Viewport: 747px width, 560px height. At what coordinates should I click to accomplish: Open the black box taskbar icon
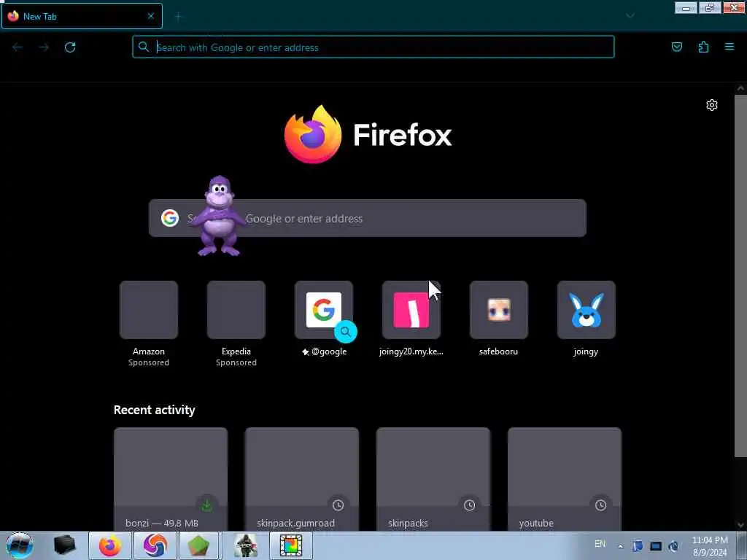tap(64, 545)
